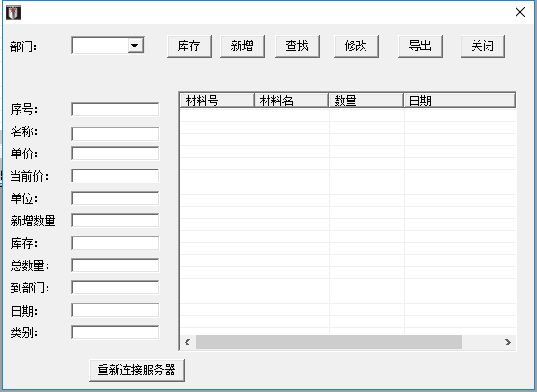Click the table's right scroll arrow
This screenshot has height=392, width=537.
[x=508, y=342]
